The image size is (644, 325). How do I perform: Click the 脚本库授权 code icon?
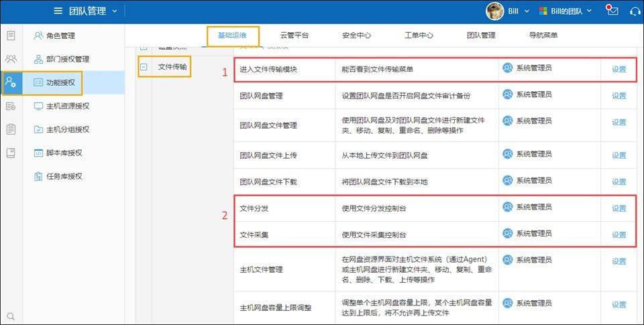point(38,153)
